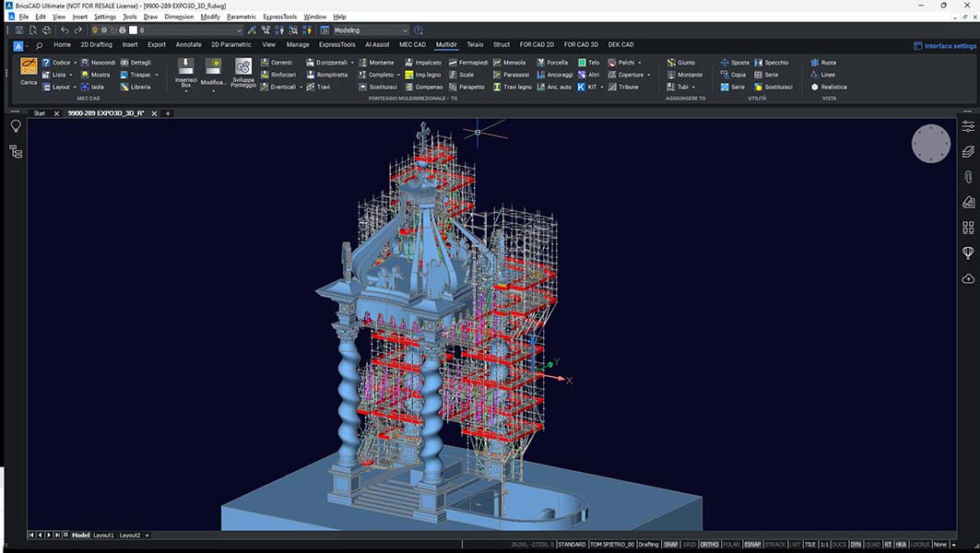980x553 pixels.
Task: Open the Modeling workspace dropdown
Action: coord(404,29)
